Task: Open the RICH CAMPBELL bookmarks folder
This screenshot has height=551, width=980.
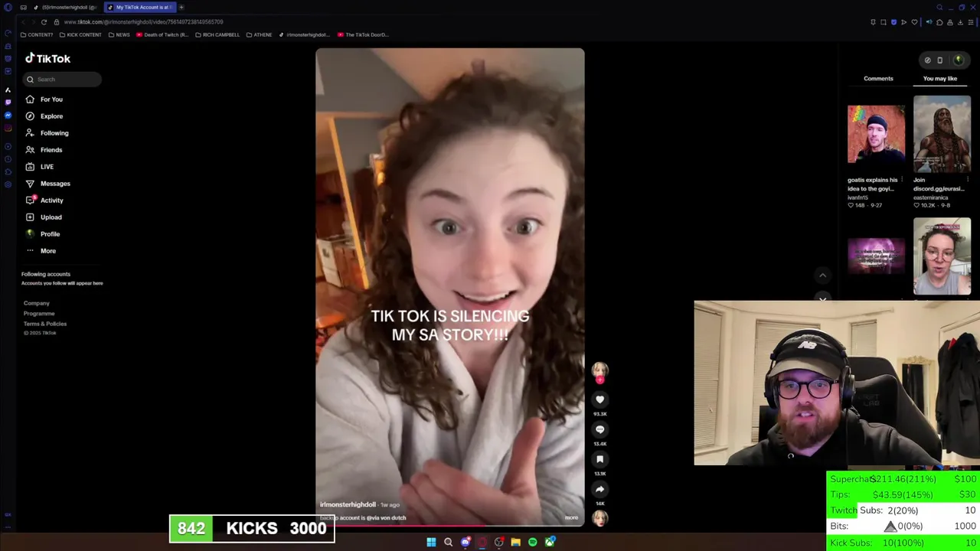Action: coord(217,34)
